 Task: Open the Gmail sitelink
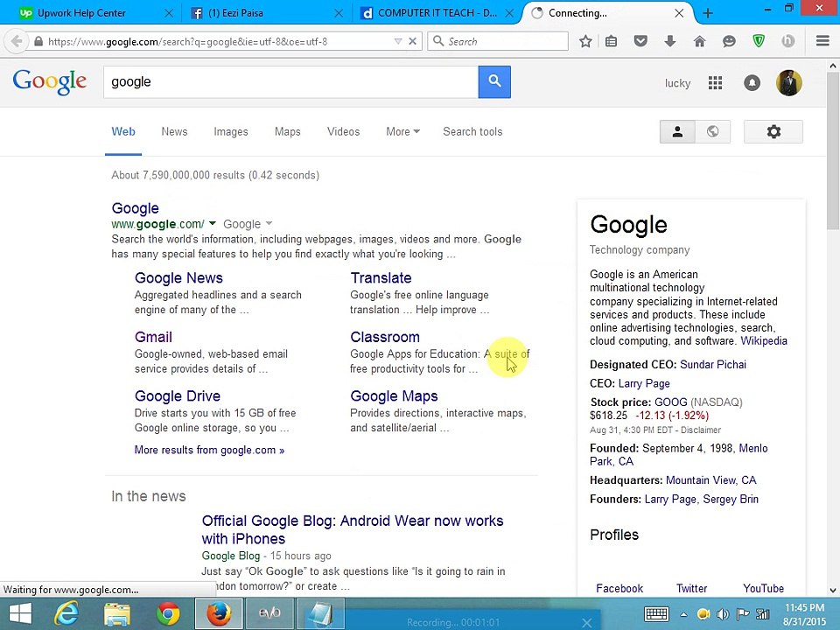point(153,337)
